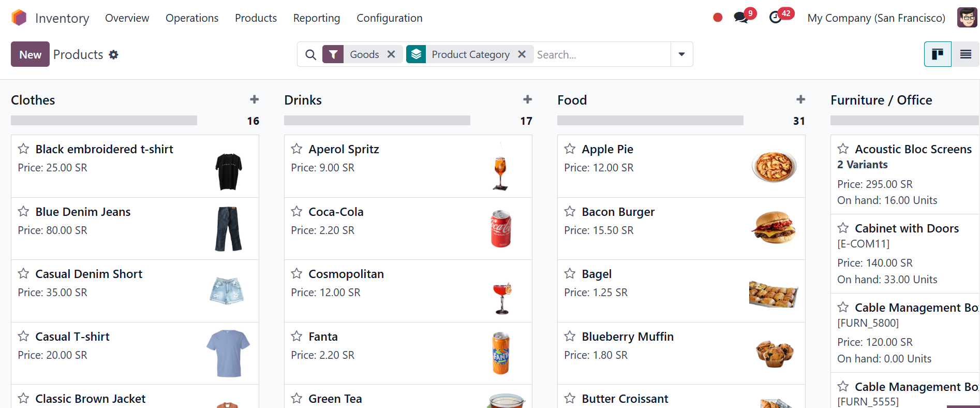Open the activities clock icon
This screenshot has width=980, height=408.
(775, 18)
